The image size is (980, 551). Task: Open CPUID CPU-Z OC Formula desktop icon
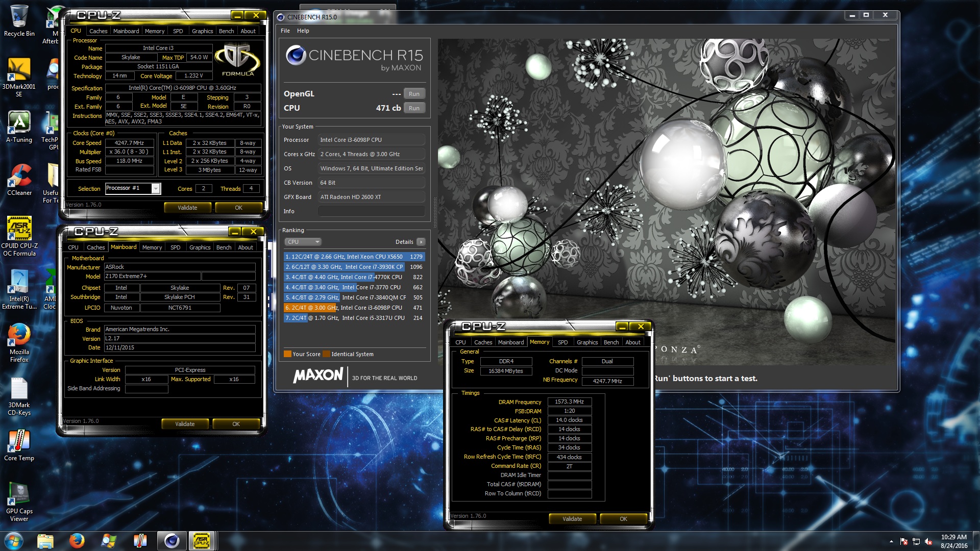click(x=19, y=236)
